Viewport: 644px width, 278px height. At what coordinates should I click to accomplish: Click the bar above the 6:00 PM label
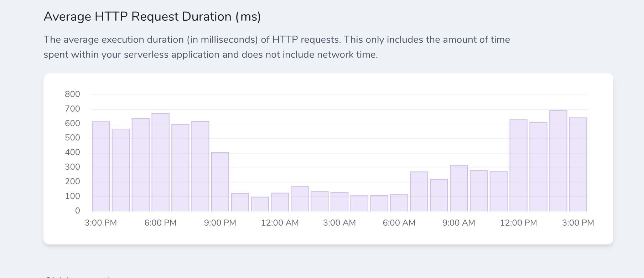(x=160, y=163)
